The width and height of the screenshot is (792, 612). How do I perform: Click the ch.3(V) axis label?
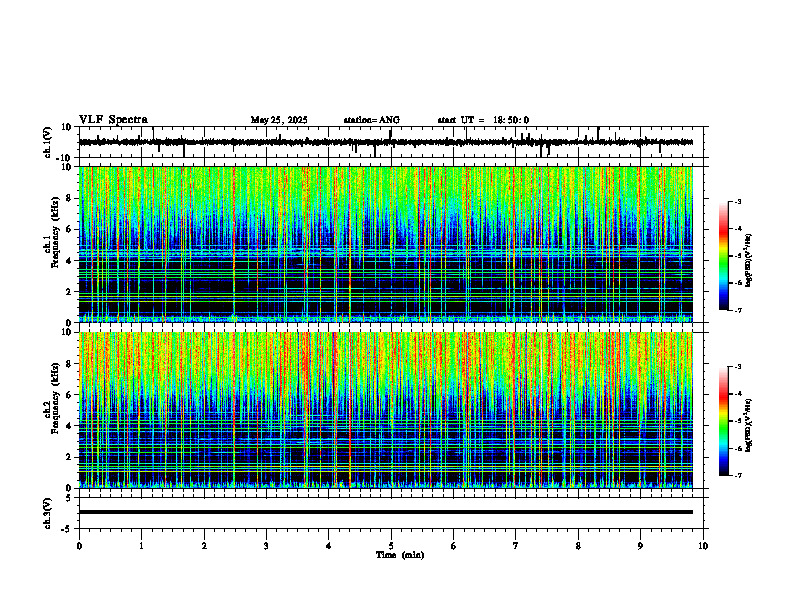coord(48,513)
